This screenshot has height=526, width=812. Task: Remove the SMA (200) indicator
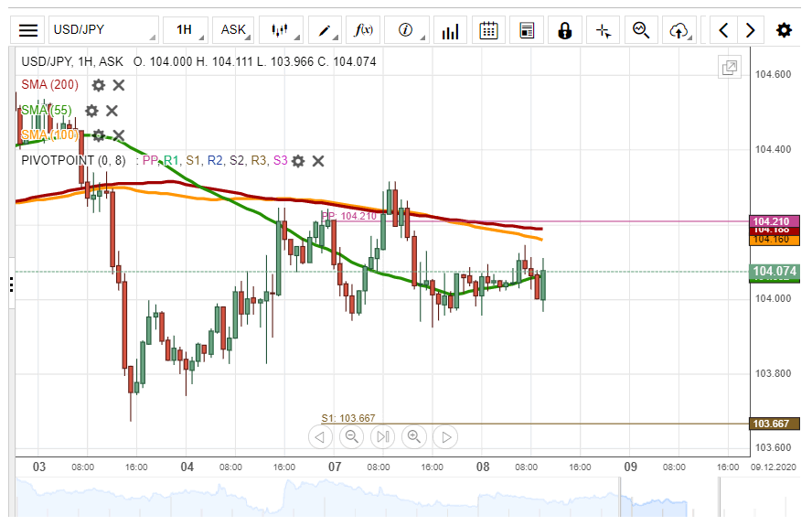(x=119, y=85)
